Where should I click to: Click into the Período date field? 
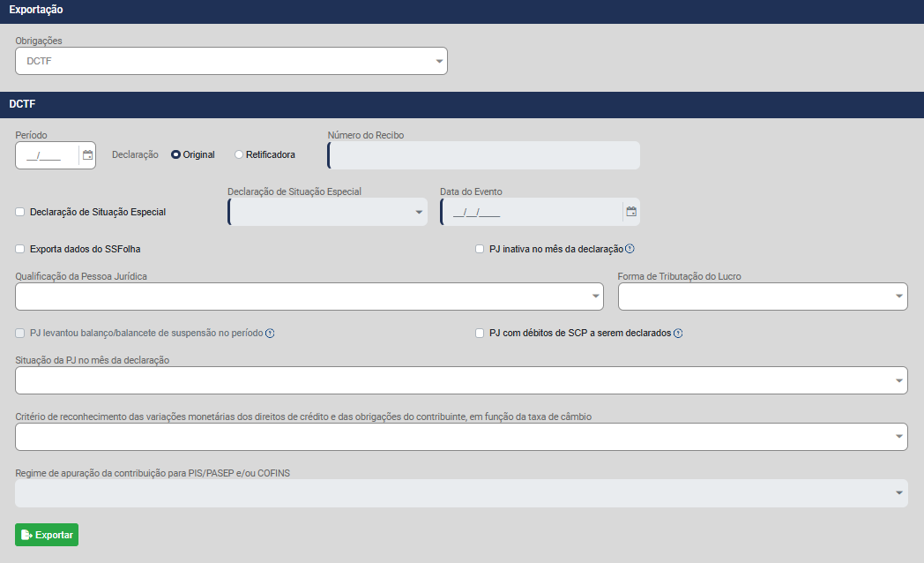pyautogui.click(x=46, y=155)
